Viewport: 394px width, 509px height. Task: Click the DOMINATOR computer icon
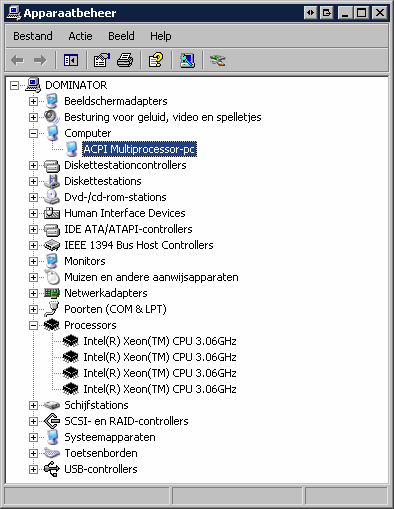click(33, 85)
